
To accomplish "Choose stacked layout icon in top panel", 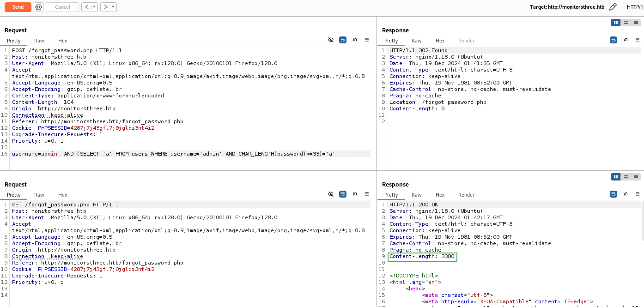I will pyautogui.click(x=626, y=23).
